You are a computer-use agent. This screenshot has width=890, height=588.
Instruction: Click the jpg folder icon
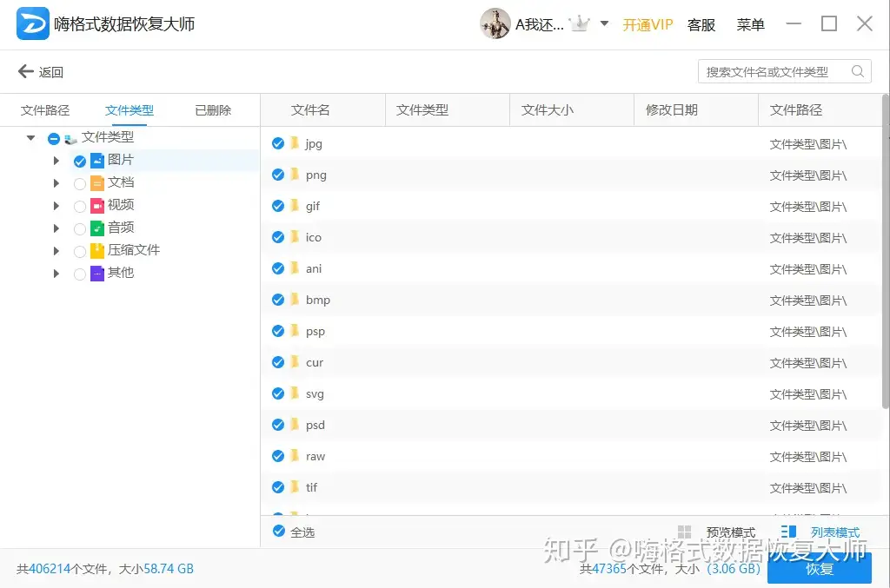[295, 143]
